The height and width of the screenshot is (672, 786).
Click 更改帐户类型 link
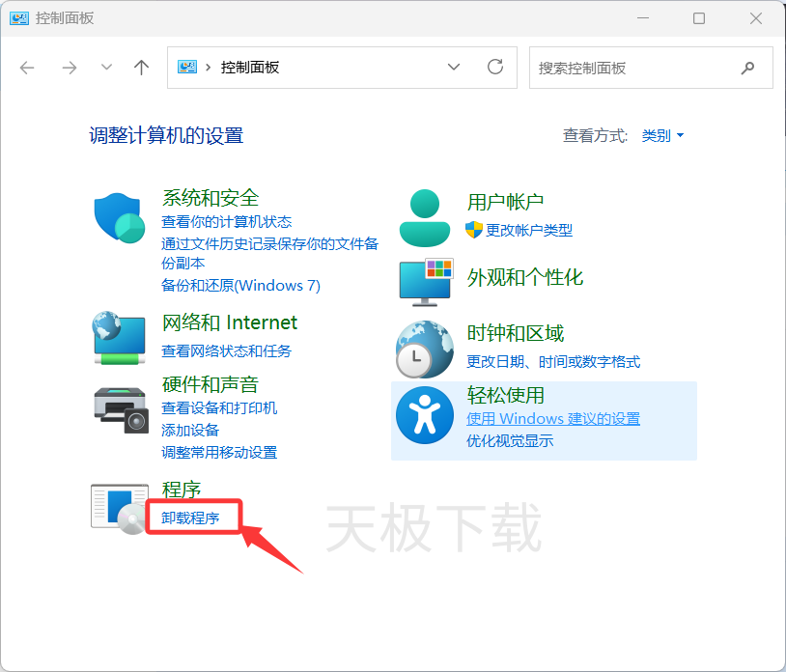coord(529,230)
